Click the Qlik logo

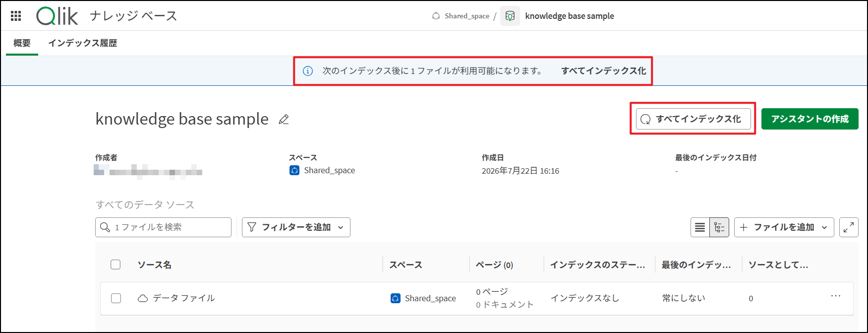coord(57,16)
